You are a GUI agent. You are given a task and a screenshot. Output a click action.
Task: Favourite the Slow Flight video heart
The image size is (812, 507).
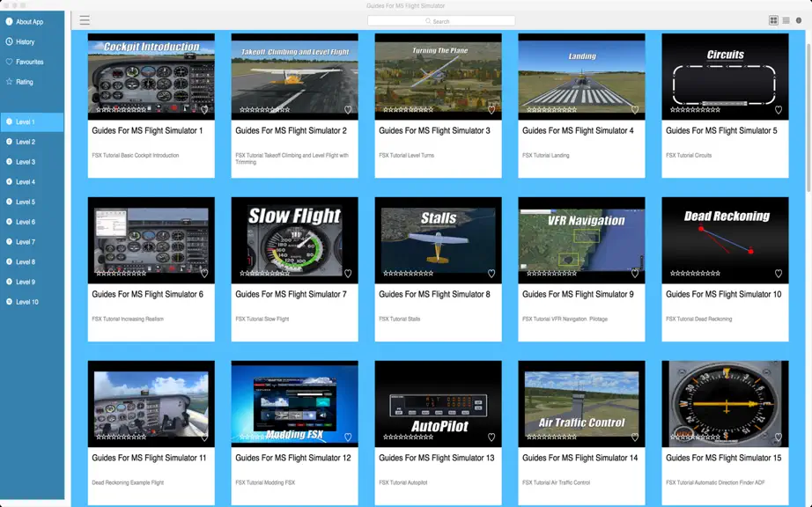tap(348, 273)
